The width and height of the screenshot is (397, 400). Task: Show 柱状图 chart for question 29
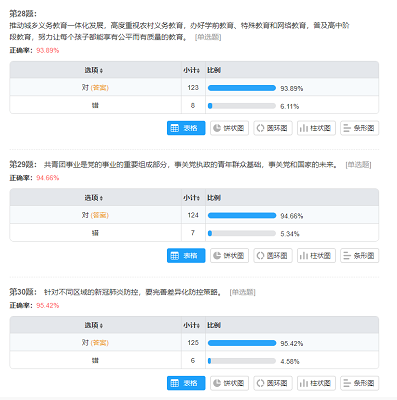click(x=316, y=256)
